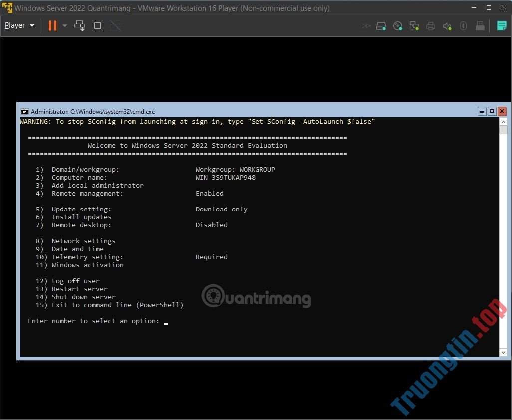
Task: Click the network adapter device icon
Action: [x=414, y=26]
